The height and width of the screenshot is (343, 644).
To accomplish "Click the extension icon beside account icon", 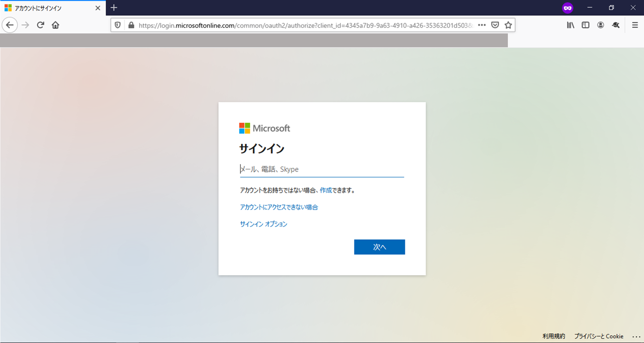I will click(x=616, y=25).
